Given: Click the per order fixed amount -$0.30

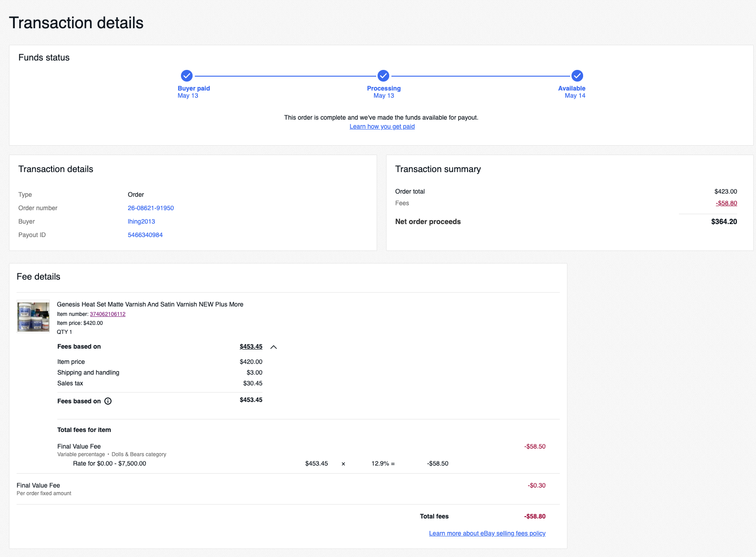Looking at the screenshot, I should pos(537,485).
